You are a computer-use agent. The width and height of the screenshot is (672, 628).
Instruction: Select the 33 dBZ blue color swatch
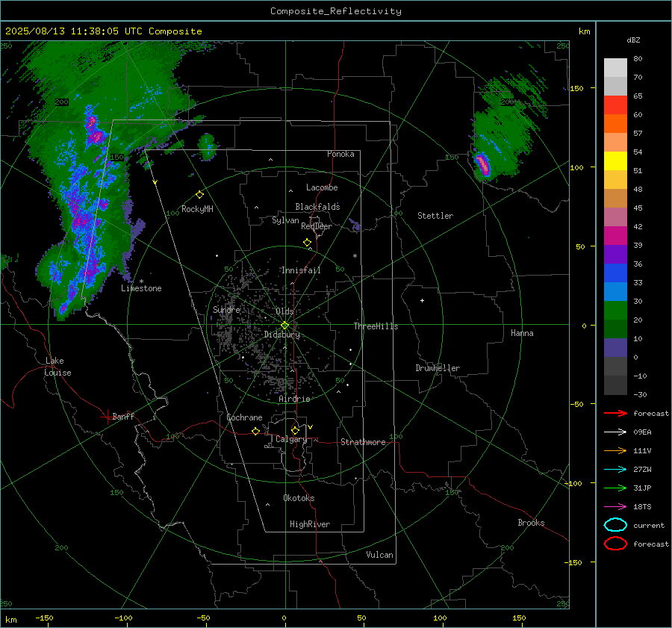point(615,273)
